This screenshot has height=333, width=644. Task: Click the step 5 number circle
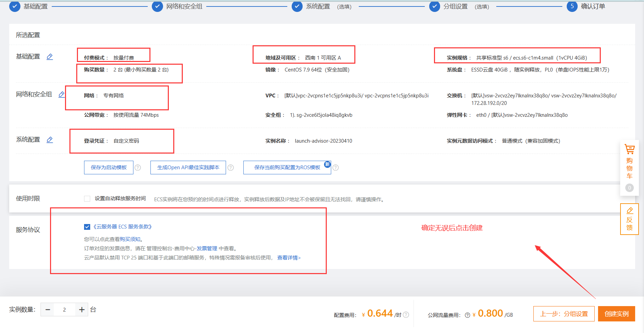[x=572, y=6]
